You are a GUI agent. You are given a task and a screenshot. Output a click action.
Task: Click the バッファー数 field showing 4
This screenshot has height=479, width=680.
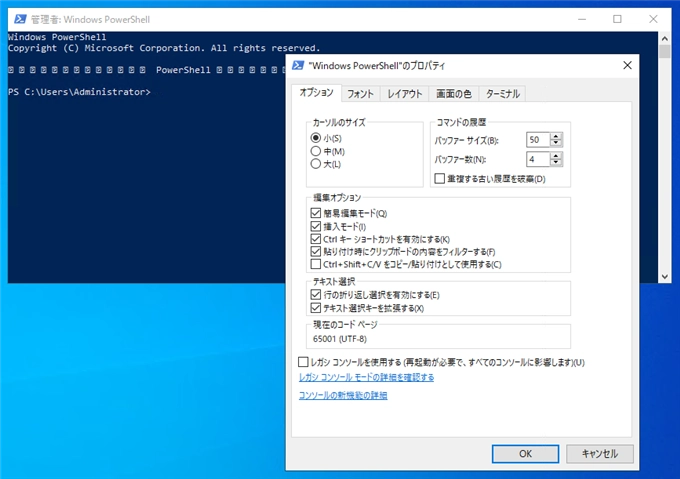pyautogui.click(x=538, y=159)
